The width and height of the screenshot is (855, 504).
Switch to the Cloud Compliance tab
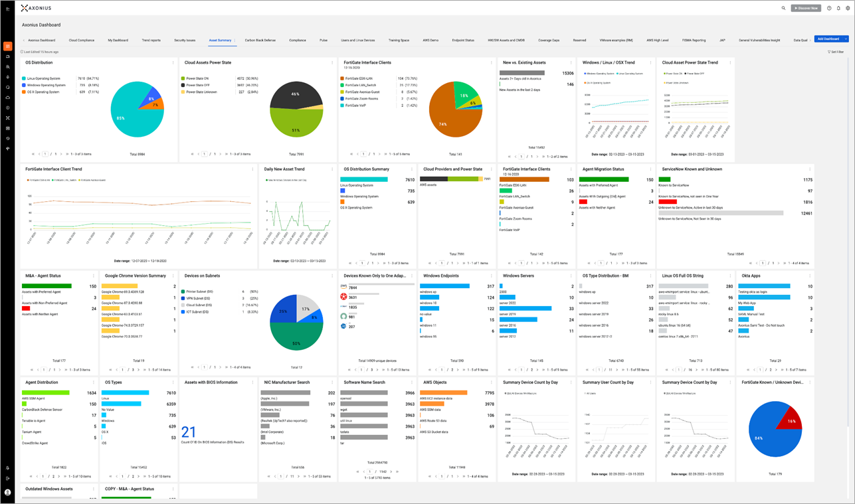(82, 40)
